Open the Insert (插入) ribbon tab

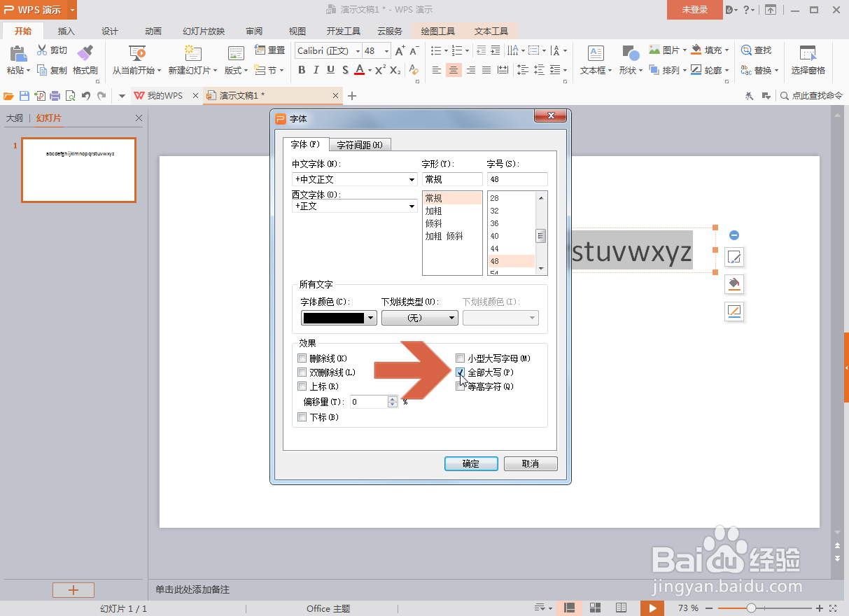[66, 31]
